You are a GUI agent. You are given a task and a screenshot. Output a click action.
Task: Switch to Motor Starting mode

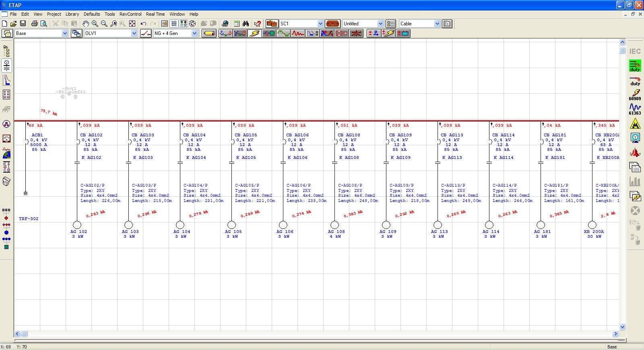(x=269, y=33)
